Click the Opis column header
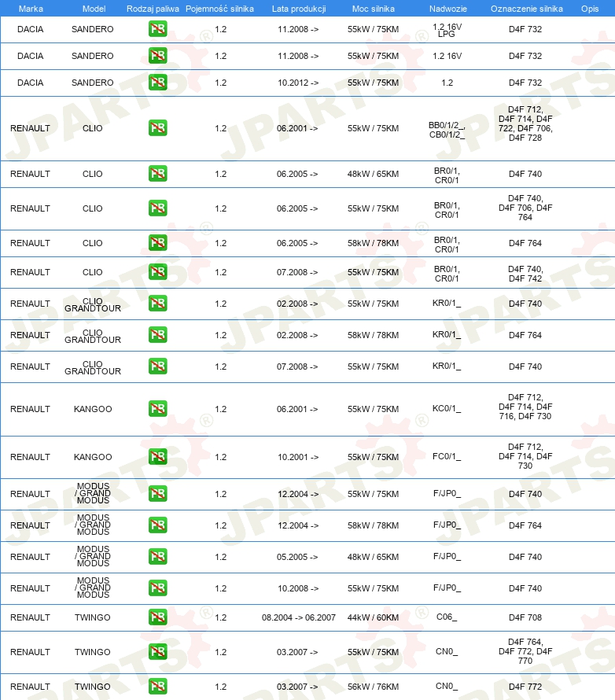 tap(590, 9)
